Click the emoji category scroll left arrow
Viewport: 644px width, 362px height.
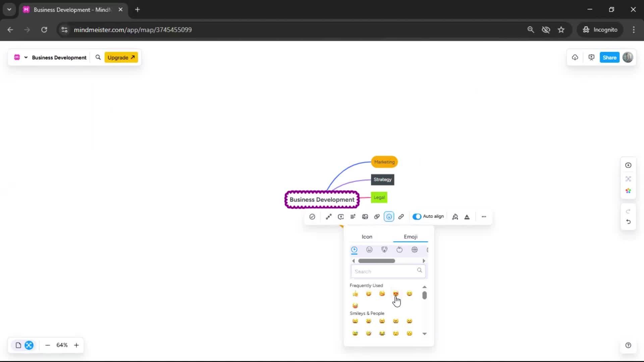click(x=353, y=261)
